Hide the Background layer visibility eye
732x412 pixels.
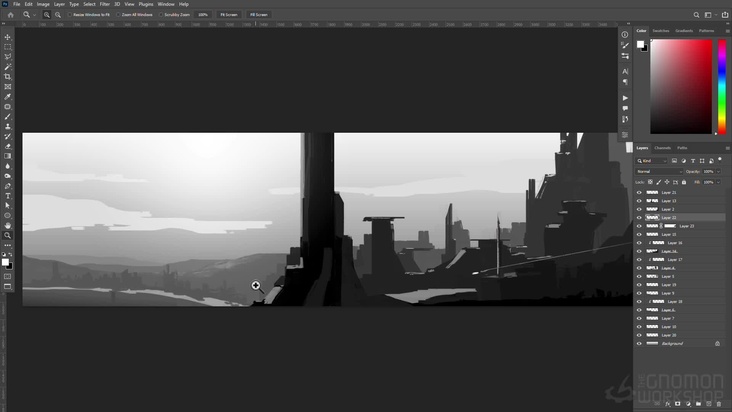point(640,343)
